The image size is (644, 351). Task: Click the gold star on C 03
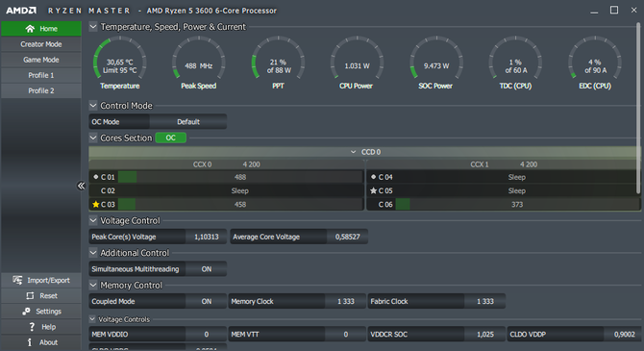click(x=96, y=204)
